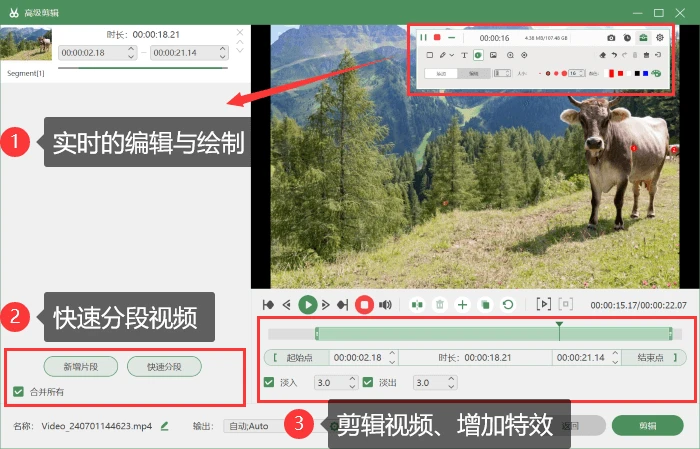The image size is (700, 449).
Task: Click the 新增片段 button
Action: (x=81, y=367)
